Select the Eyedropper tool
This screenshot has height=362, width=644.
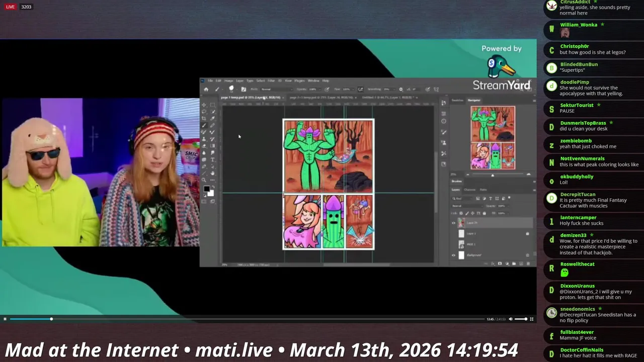(212, 119)
